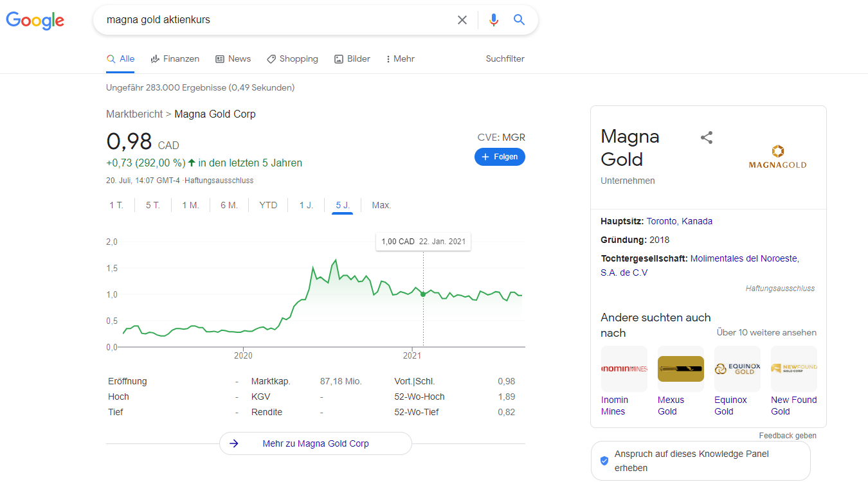868x482 pixels.
Task: Select the Max. chart range
Action: coord(381,205)
